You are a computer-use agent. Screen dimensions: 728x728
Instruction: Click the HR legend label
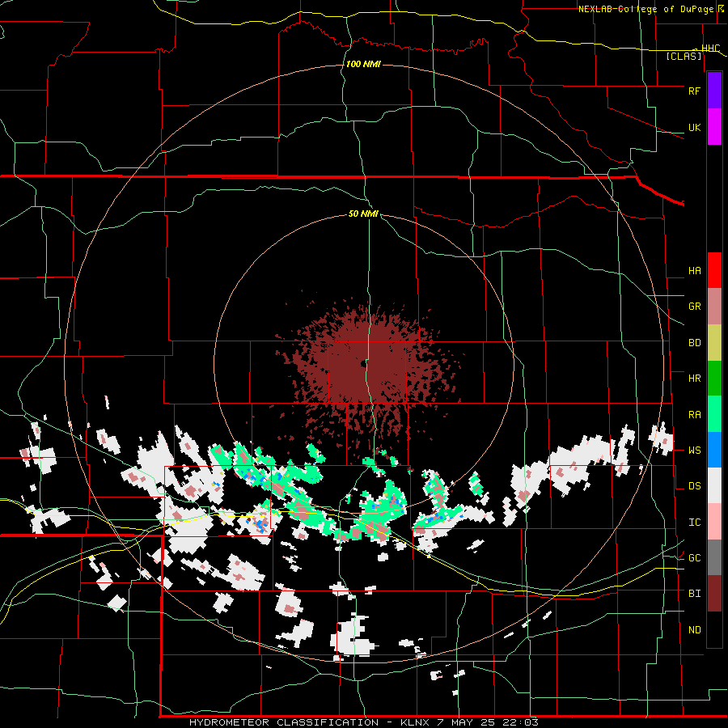(694, 379)
